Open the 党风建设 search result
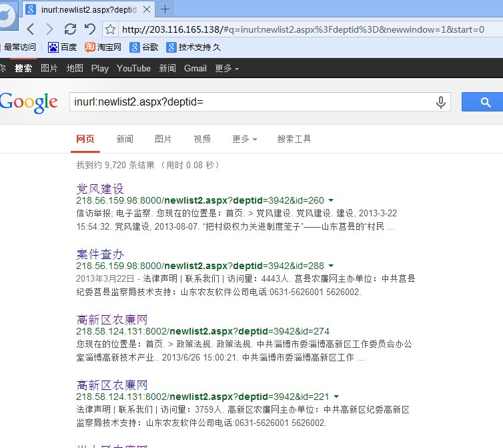This screenshot has width=503, height=448. [100, 188]
